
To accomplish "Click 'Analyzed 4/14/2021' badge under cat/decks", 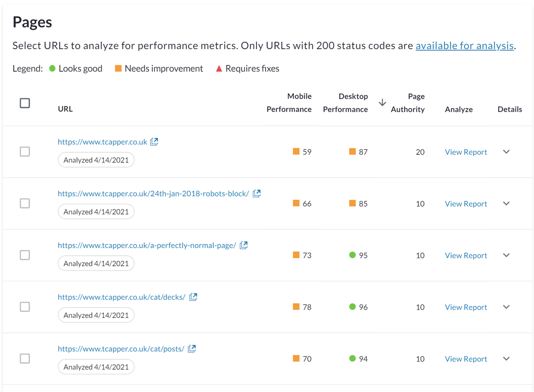I will 96,315.
